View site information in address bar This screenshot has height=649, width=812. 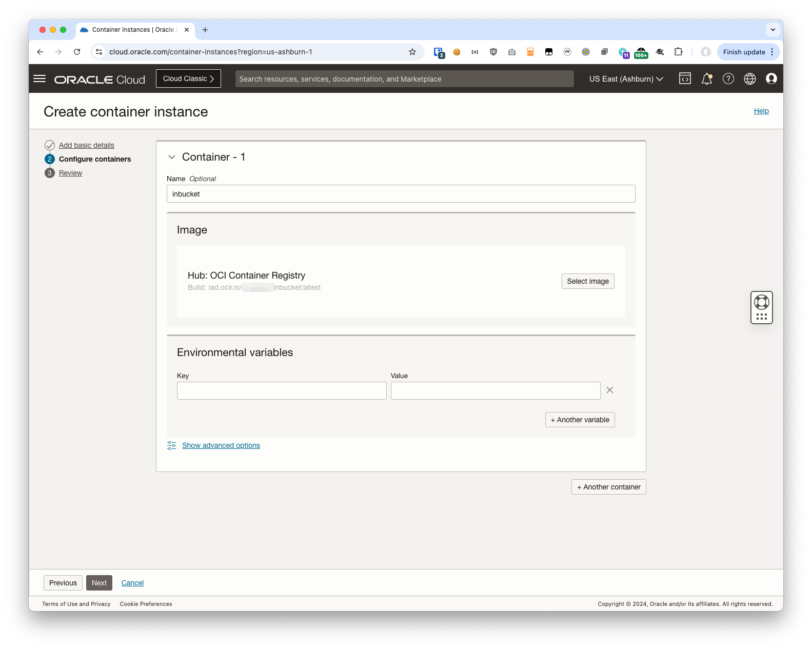100,52
